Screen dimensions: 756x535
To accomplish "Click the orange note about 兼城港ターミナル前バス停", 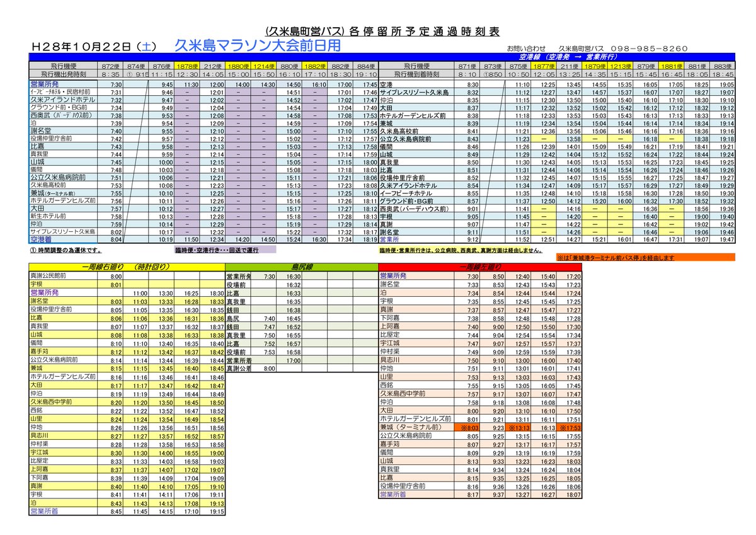I will (646, 257).
